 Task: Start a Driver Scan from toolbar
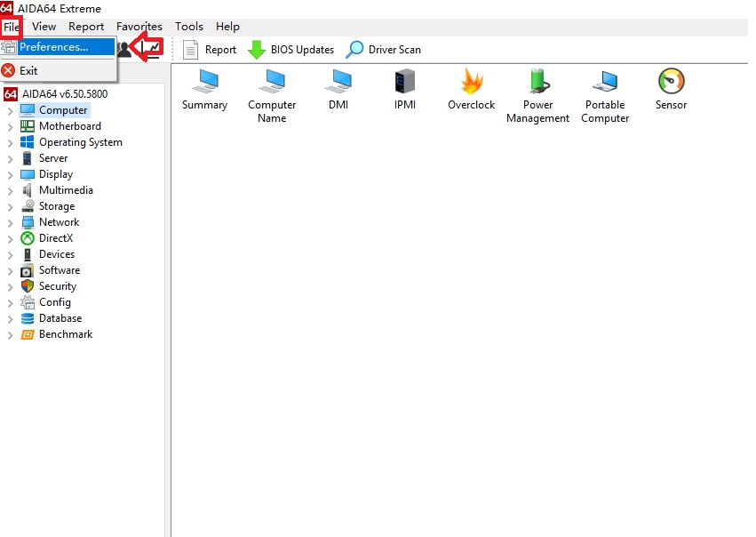click(x=384, y=50)
